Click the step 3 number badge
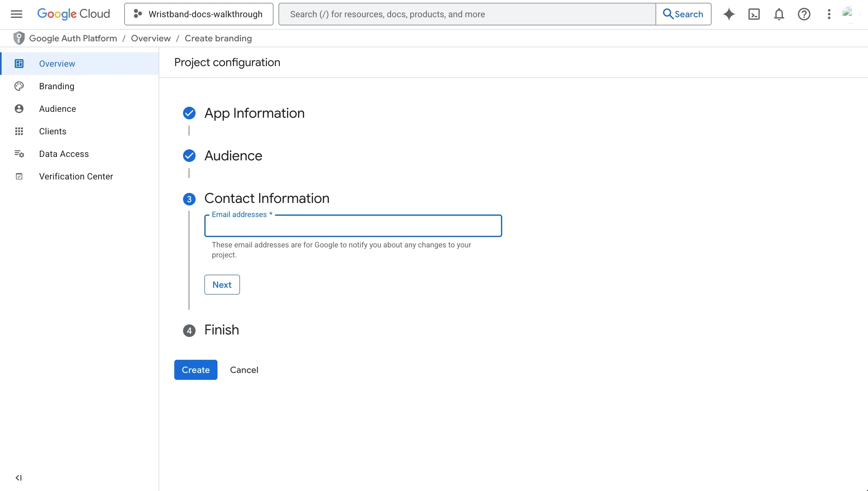Viewport: 868px width, 491px height. [x=189, y=199]
